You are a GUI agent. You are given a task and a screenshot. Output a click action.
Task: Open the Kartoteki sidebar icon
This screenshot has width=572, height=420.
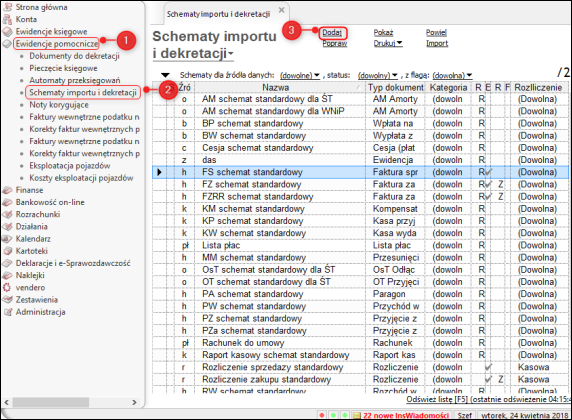point(7,251)
